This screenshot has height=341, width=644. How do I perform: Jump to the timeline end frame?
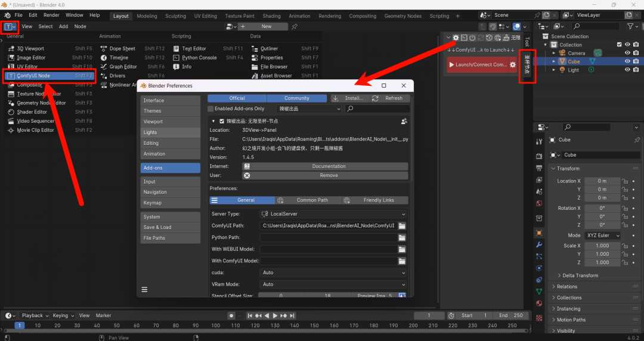coord(292,315)
